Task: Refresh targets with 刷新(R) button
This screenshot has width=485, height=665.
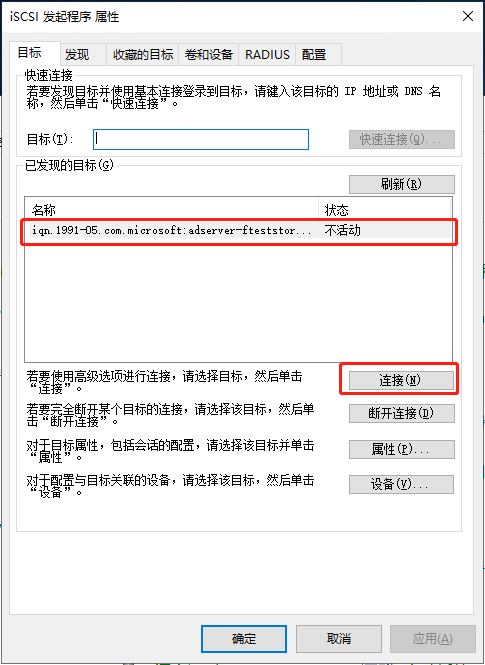Action: click(x=401, y=184)
